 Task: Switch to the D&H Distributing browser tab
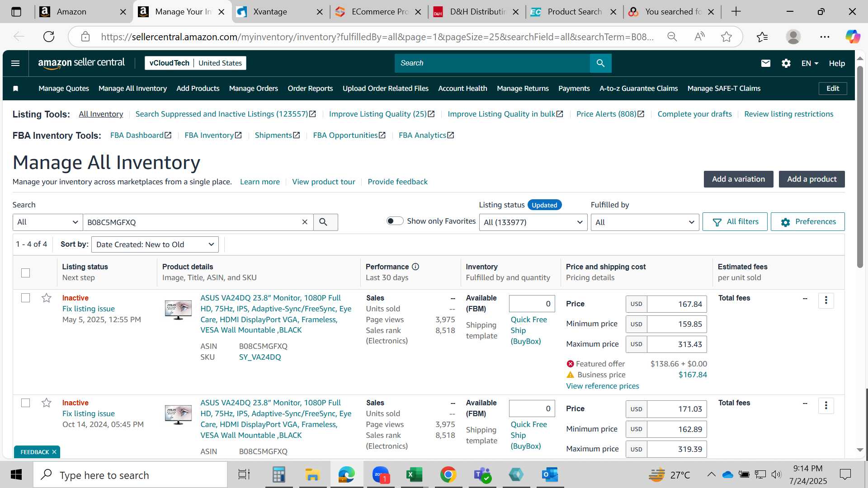[x=477, y=12]
